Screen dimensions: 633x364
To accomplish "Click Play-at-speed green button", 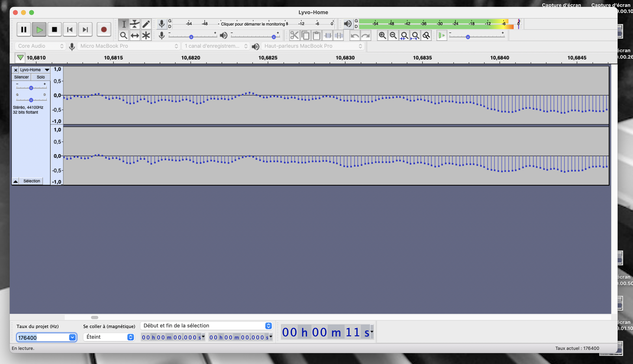I will point(442,36).
